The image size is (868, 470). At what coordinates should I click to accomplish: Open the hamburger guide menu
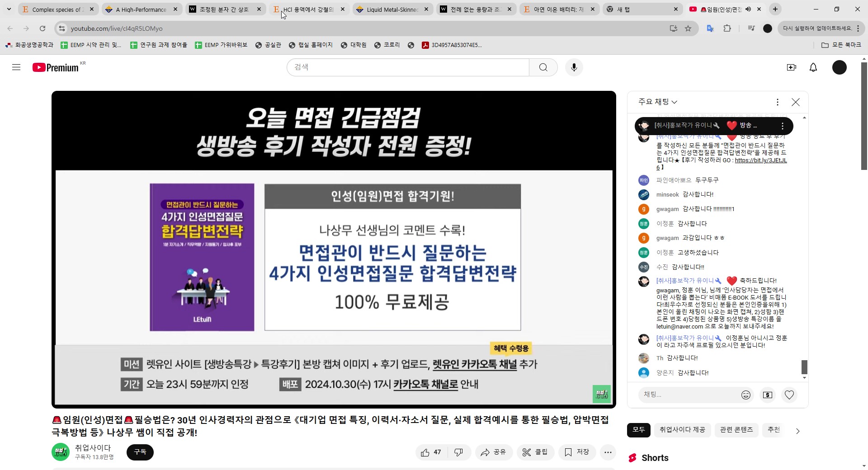coord(16,67)
